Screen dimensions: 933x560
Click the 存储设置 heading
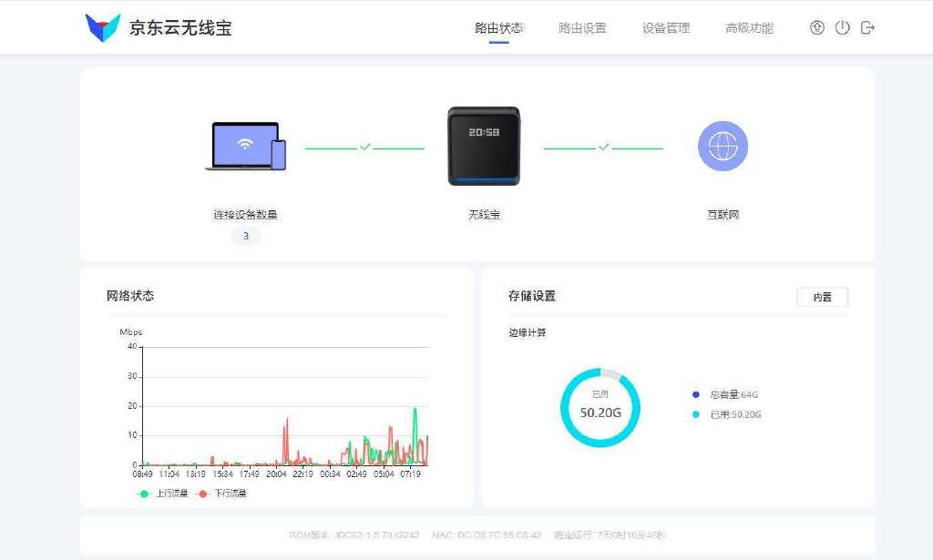[532, 295]
